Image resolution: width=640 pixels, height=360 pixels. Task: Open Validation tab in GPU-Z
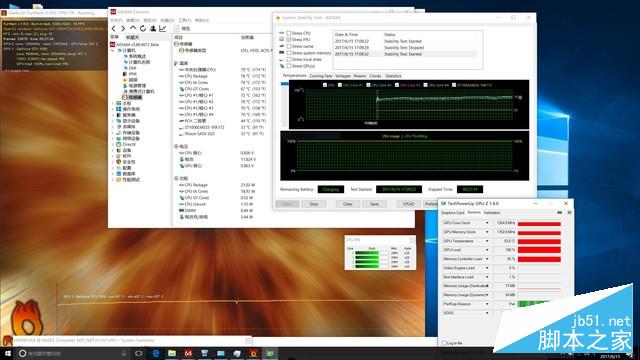(492, 213)
